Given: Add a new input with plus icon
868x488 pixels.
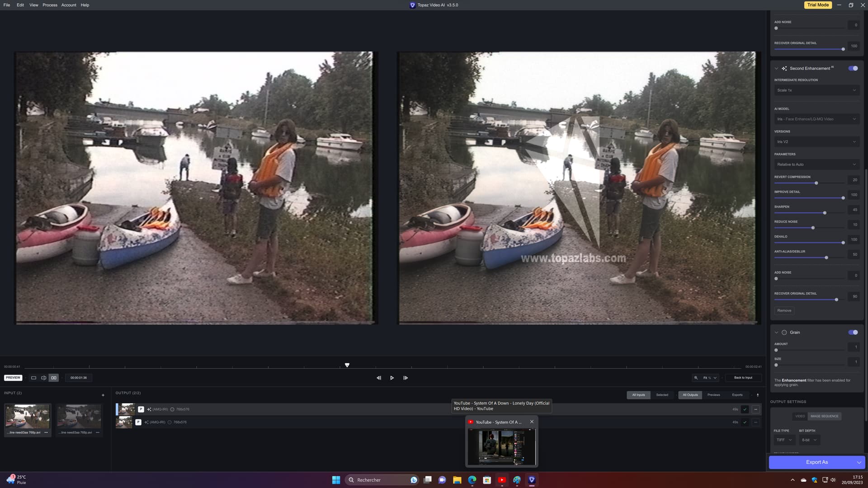Looking at the screenshot, I should point(103,395).
